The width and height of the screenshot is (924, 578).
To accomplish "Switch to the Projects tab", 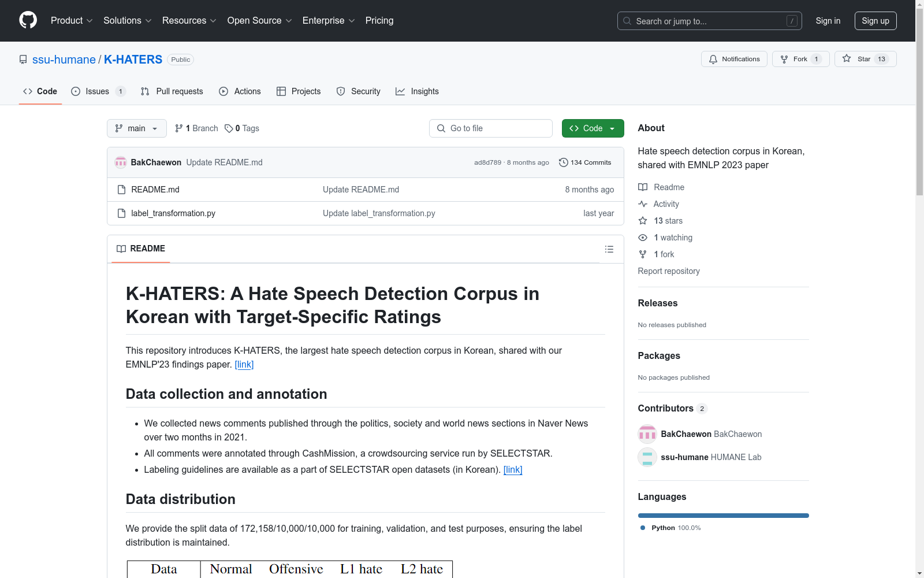I will pos(299,91).
